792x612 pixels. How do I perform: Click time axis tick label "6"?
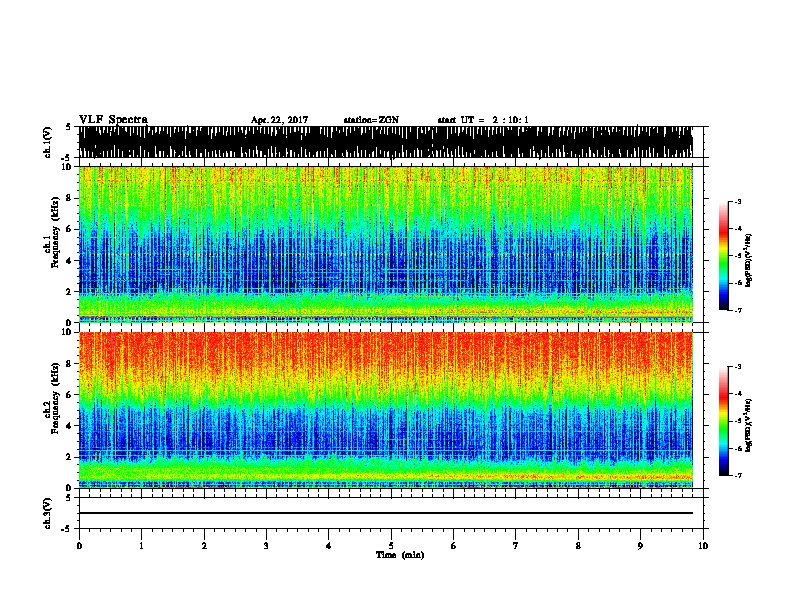[454, 546]
